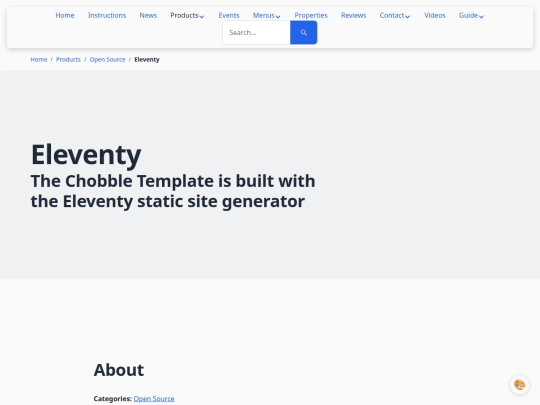Expand the Contact dropdown chevron
The image size is (540, 405).
point(407,17)
